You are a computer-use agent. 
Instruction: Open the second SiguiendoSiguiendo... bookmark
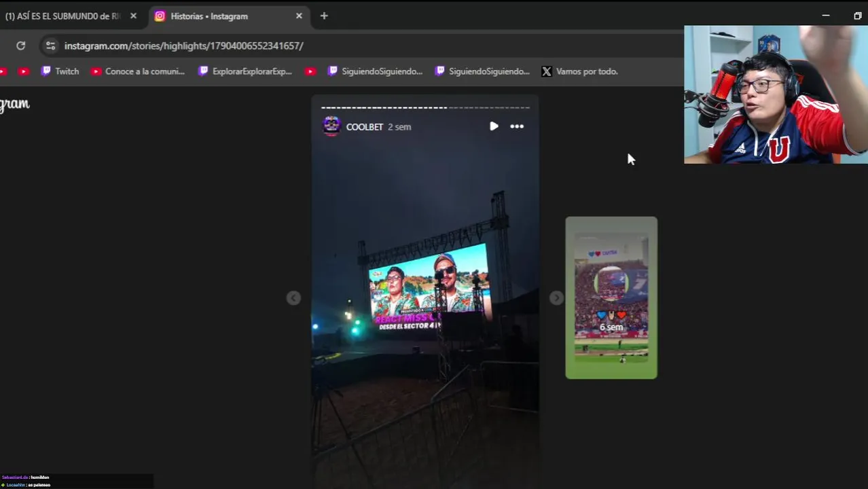tap(482, 71)
